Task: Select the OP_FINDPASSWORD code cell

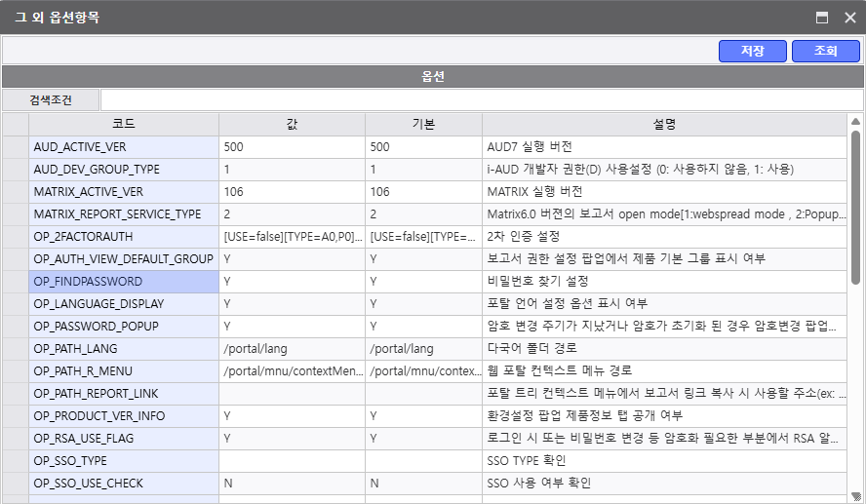Action: (123, 282)
